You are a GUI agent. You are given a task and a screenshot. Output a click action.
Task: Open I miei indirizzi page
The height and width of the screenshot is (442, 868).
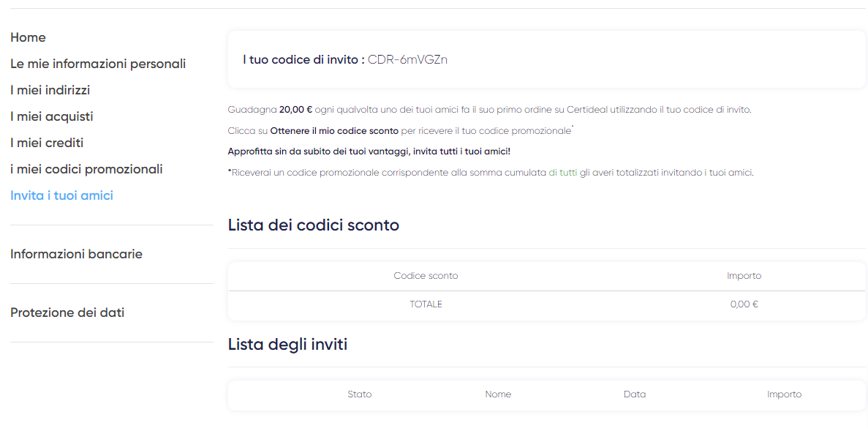point(50,90)
